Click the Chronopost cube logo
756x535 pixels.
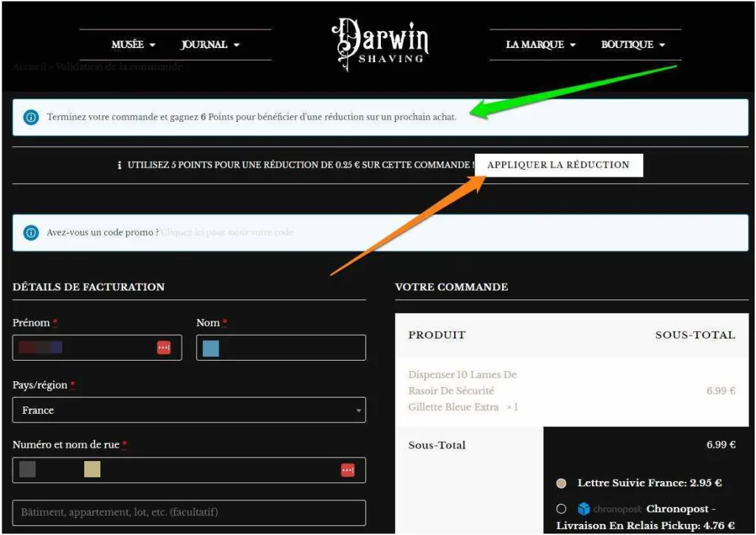pyautogui.click(x=583, y=509)
